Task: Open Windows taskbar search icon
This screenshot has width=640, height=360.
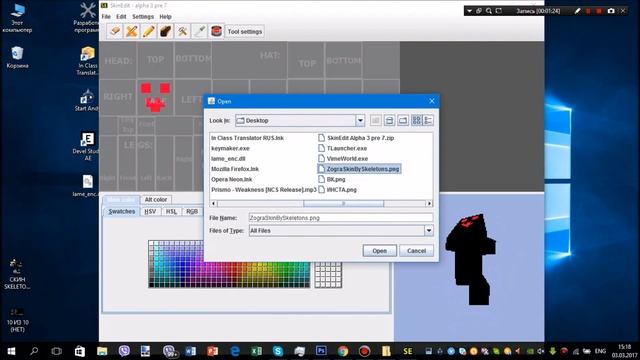Action: pos(34,351)
